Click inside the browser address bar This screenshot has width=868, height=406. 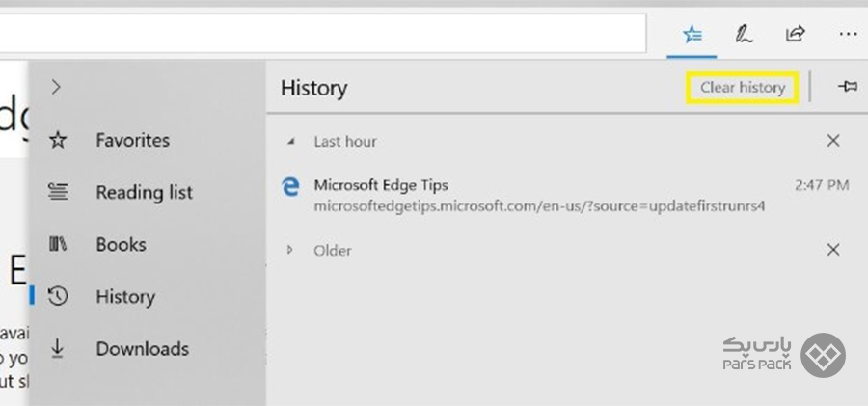tap(323, 33)
